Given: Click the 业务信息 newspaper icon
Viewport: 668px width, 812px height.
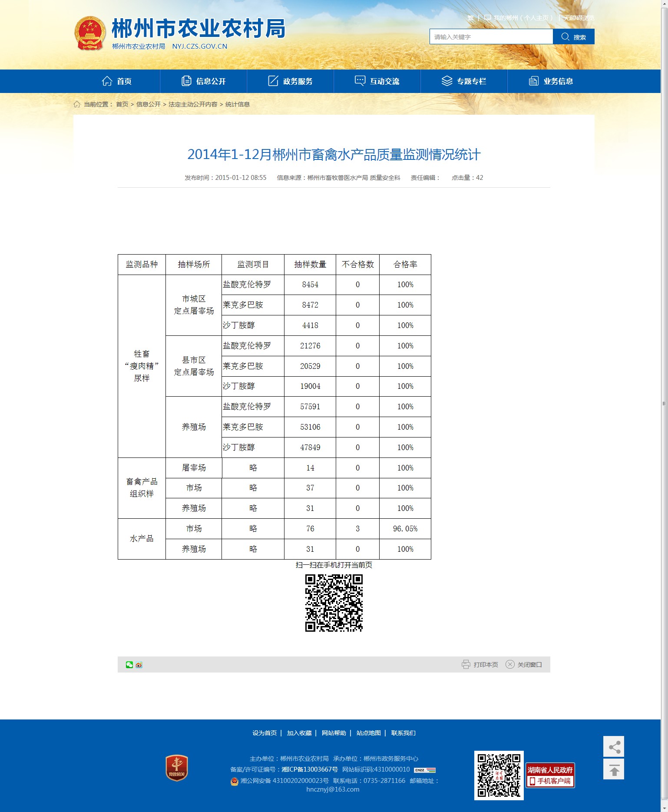Looking at the screenshot, I should (x=533, y=81).
